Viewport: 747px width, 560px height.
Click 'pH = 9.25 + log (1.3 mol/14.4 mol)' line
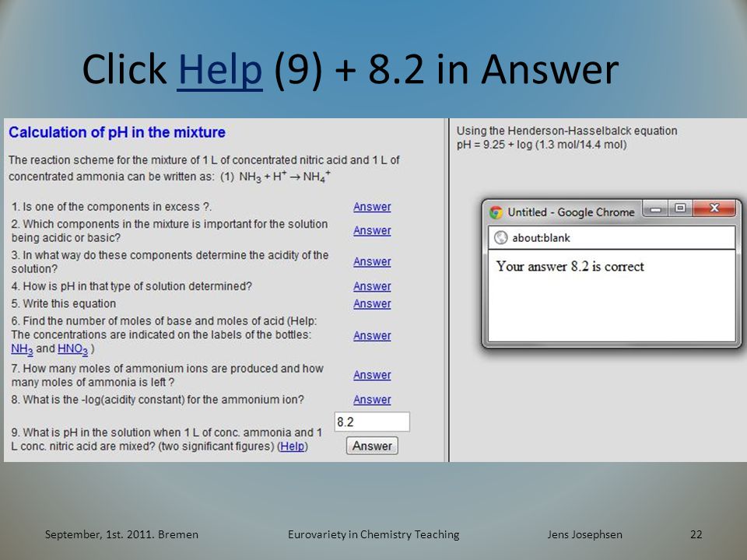pos(542,145)
